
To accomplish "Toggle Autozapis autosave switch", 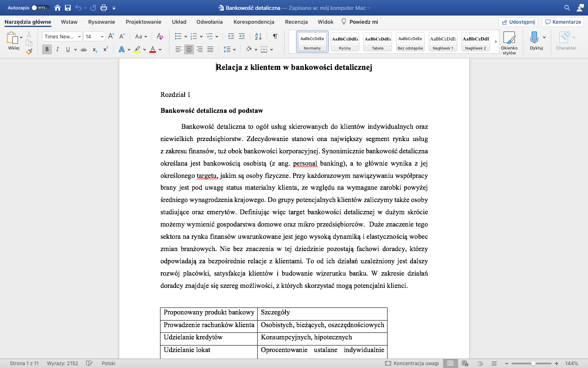I will click(40, 8).
